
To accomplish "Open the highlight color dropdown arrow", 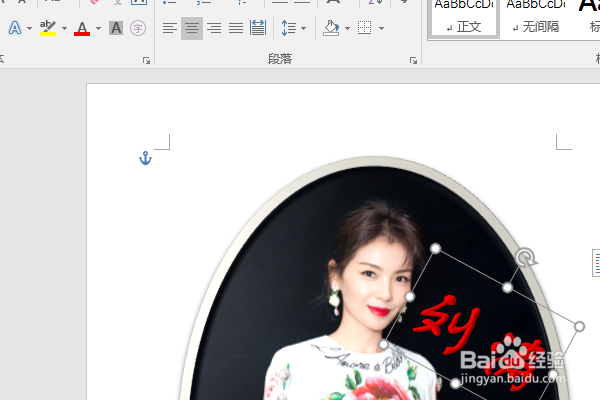I will [x=64, y=28].
